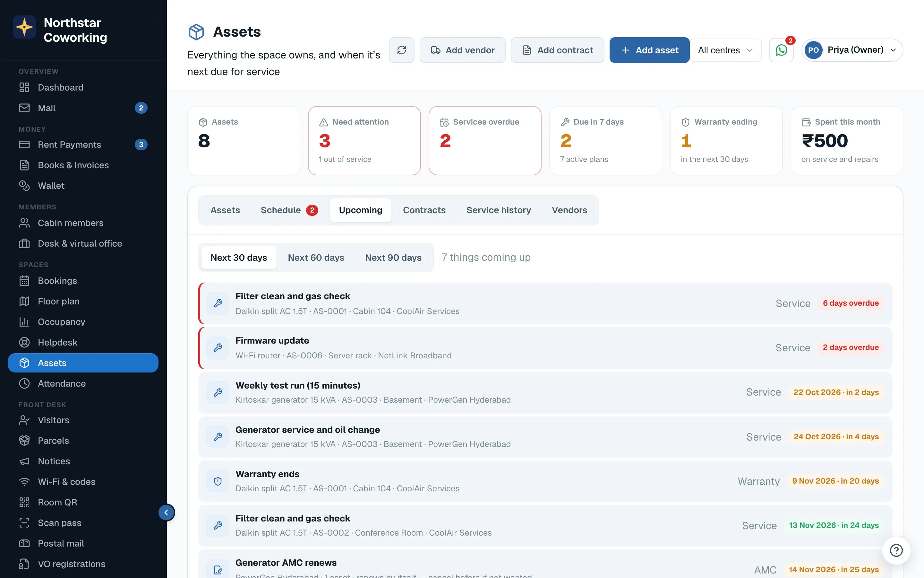Click the Spent this month card
The width and height of the screenshot is (924, 578).
(847, 141)
